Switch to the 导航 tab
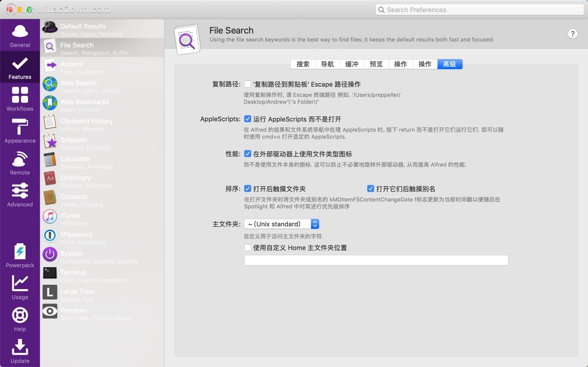Viewport: 588px width, 367px height. [327, 64]
